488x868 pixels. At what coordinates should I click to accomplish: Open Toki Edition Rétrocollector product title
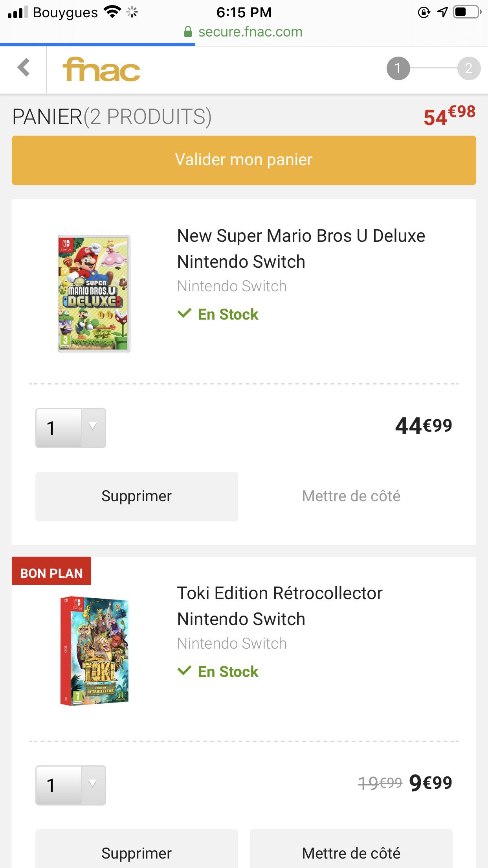[280, 606]
